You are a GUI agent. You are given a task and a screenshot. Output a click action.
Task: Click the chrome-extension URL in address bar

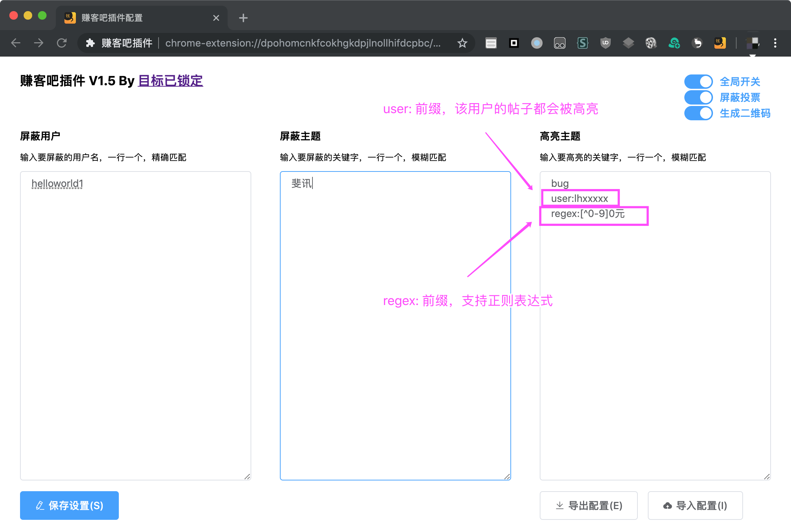(x=303, y=43)
